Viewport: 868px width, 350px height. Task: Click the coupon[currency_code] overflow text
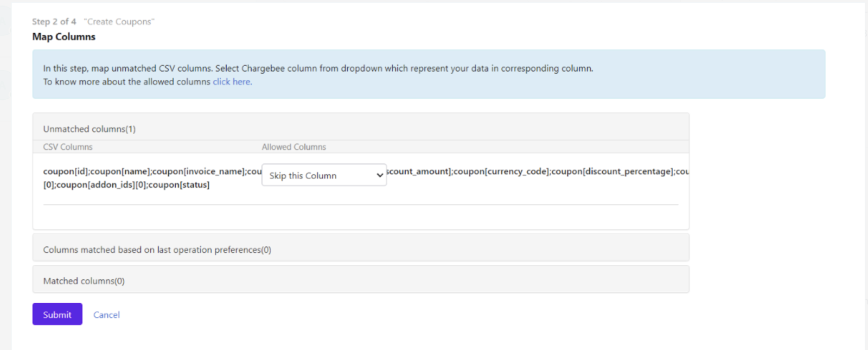click(x=501, y=171)
